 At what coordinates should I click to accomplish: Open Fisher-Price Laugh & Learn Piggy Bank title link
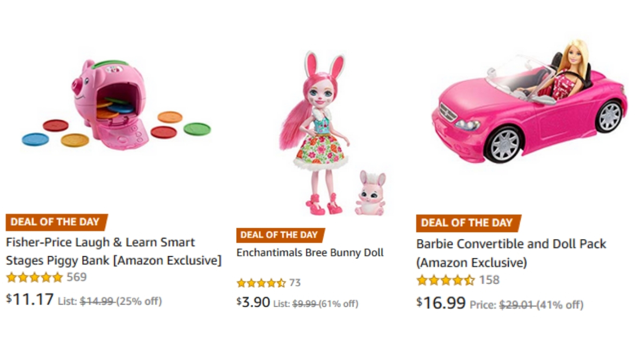click(113, 251)
